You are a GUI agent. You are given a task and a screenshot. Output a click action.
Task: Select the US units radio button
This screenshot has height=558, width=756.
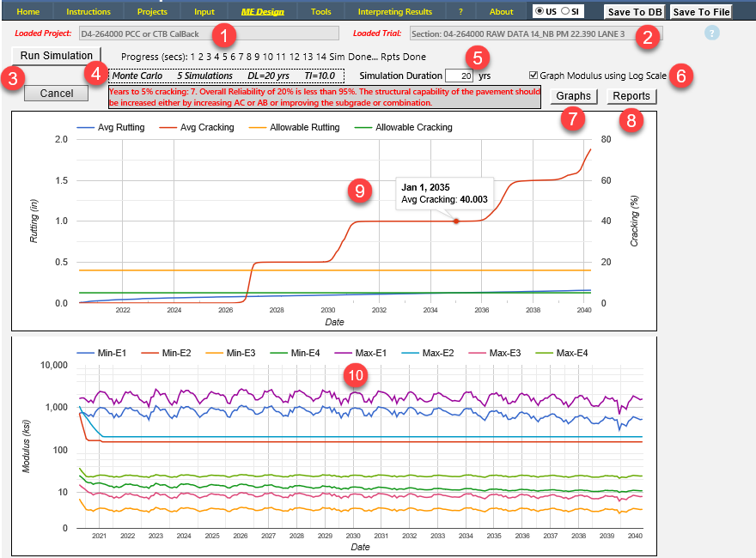tap(540, 11)
